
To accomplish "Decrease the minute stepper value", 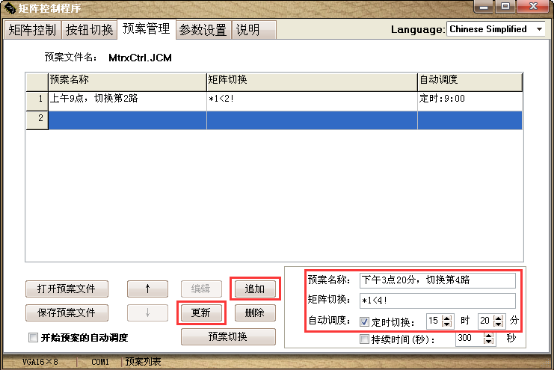I will [499, 325].
